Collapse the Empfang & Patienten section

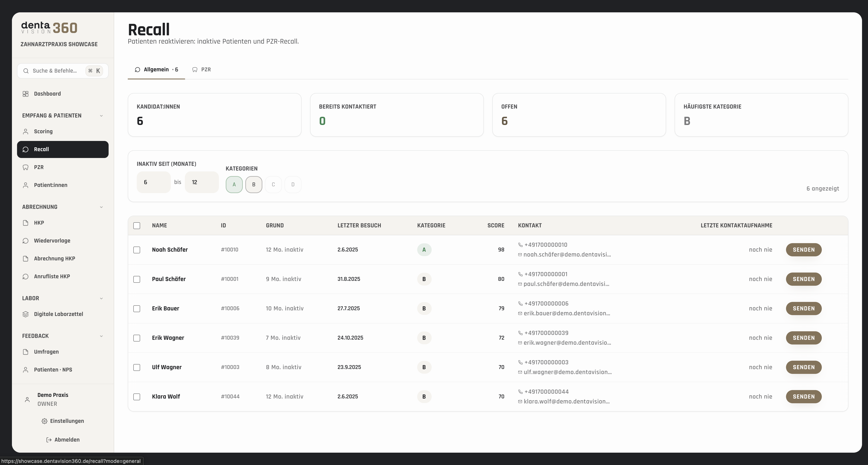[101, 116]
